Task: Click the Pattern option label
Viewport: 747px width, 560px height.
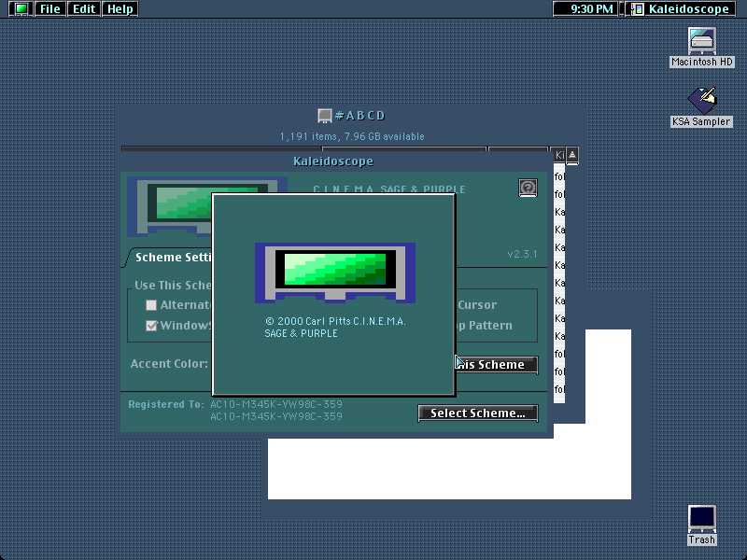Action: tap(490, 326)
